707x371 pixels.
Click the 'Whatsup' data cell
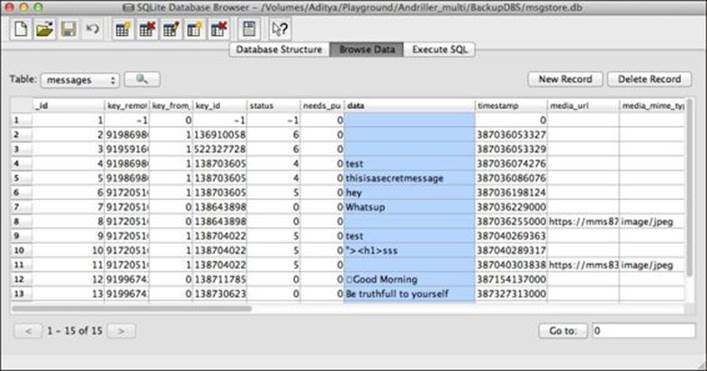click(x=409, y=207)
